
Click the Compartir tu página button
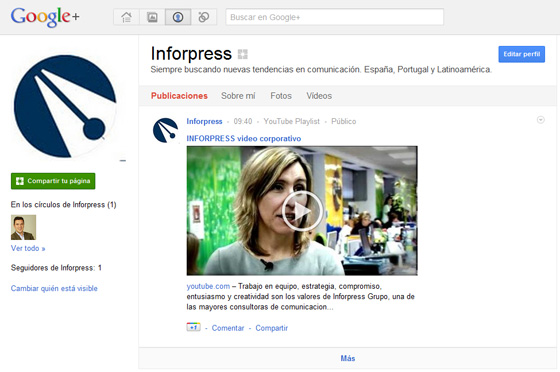(53, 181)
